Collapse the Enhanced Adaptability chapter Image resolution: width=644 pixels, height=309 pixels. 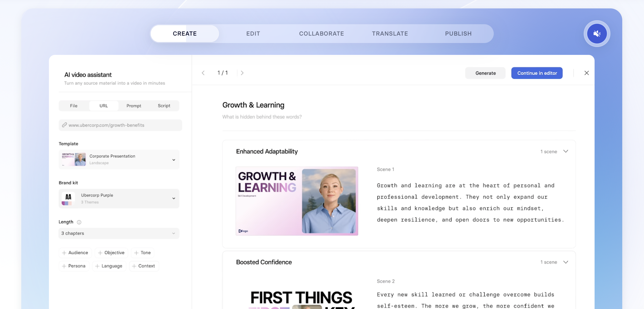coord(566,151)
